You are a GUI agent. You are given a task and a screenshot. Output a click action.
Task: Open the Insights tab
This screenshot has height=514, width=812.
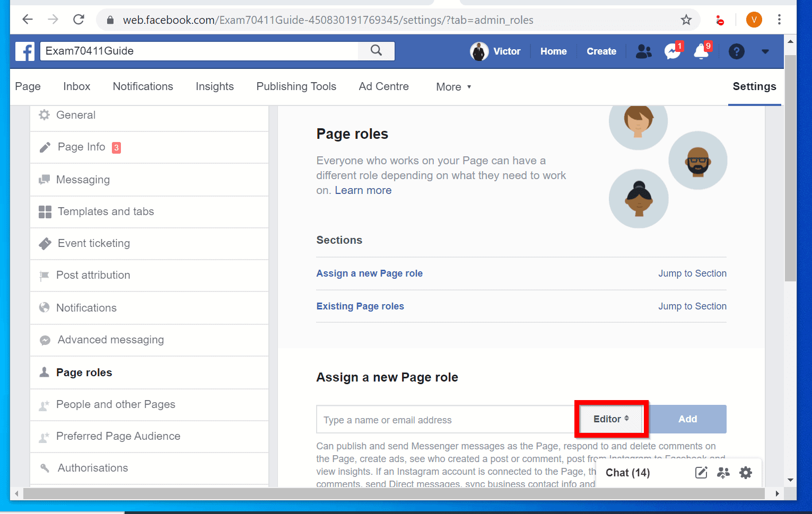click(215, 86)
